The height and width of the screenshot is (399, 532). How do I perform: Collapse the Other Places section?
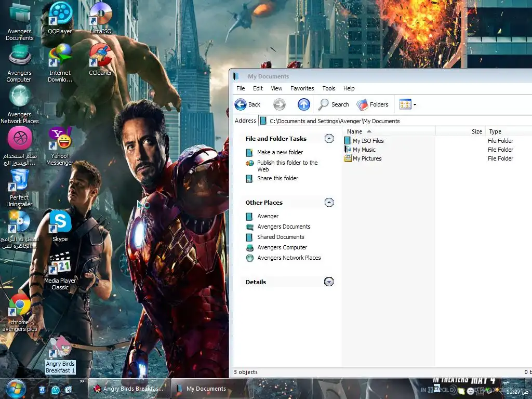329,203
